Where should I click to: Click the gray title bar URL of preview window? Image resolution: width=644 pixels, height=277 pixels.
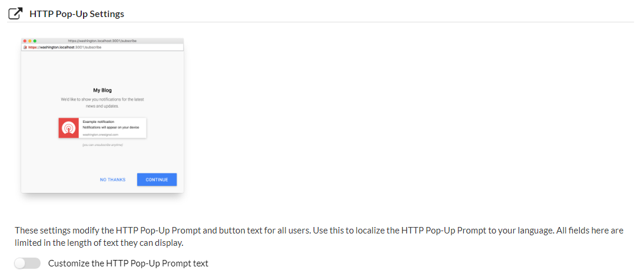click(x=102, y=41)
